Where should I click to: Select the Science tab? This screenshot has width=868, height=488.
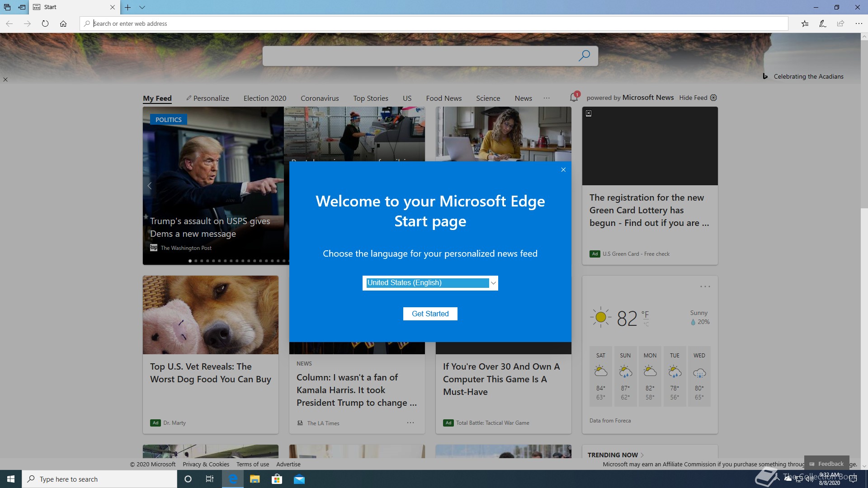point(488,98)
